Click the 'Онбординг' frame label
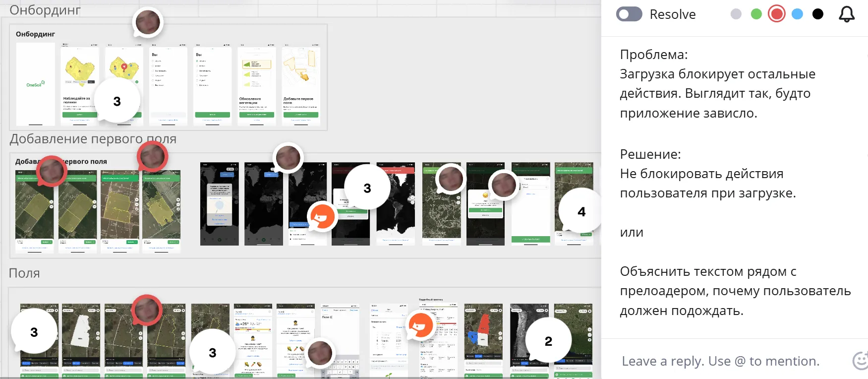The image size is (868, 379). (x=35, y=34)
